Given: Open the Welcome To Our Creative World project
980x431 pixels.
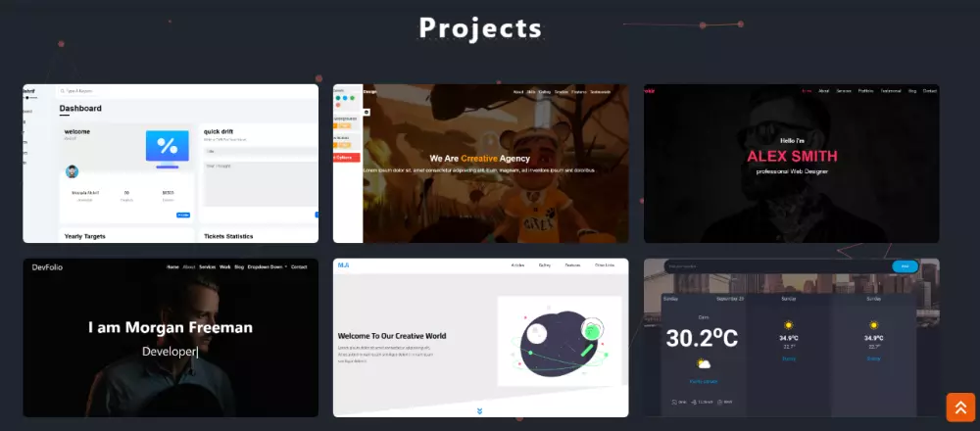Looking at the screenshot, I should click(480, 338).
